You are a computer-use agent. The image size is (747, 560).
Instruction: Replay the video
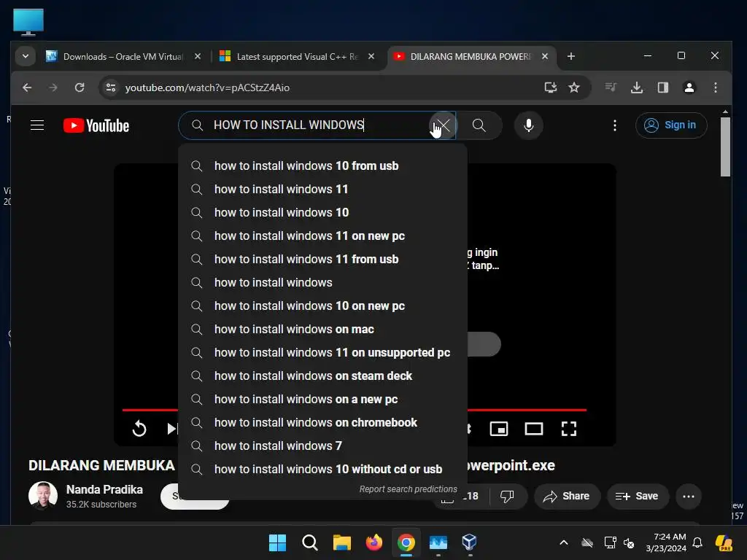tap(139, 429)
